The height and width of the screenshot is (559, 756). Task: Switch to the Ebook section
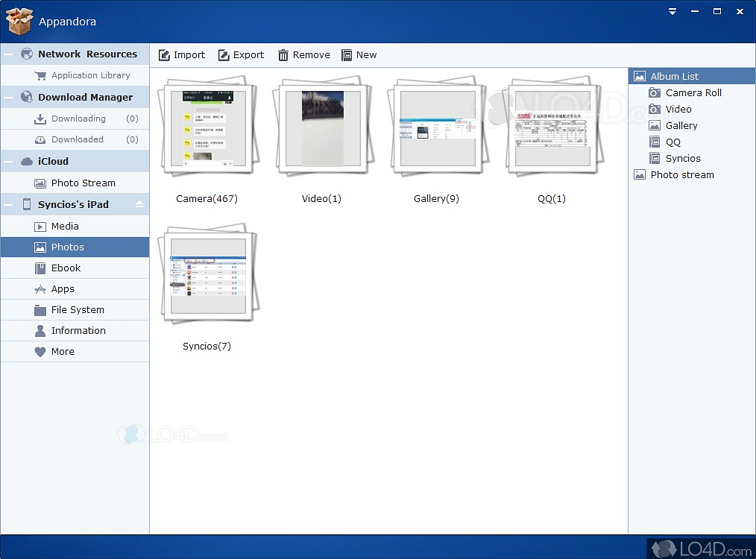66,268
